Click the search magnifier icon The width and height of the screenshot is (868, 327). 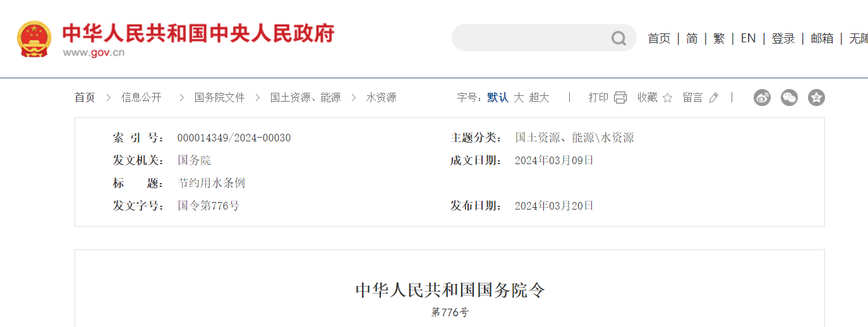click(x=618, y=39)
